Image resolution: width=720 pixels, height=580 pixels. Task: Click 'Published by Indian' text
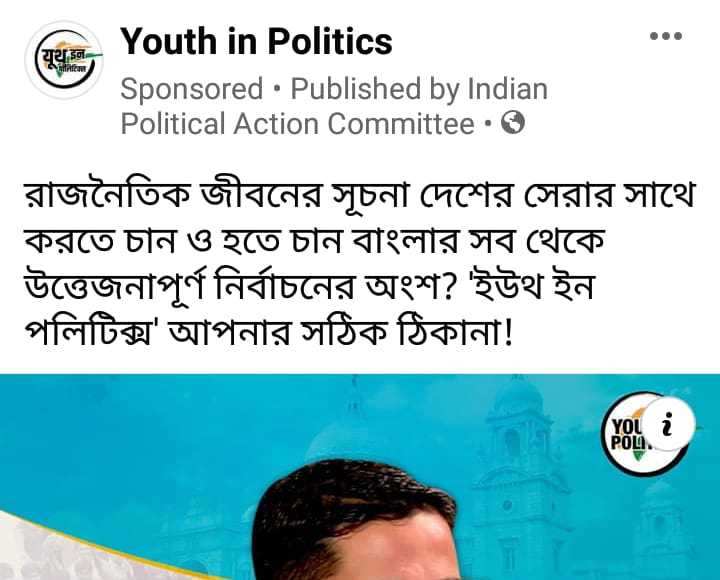coord(419,89)
